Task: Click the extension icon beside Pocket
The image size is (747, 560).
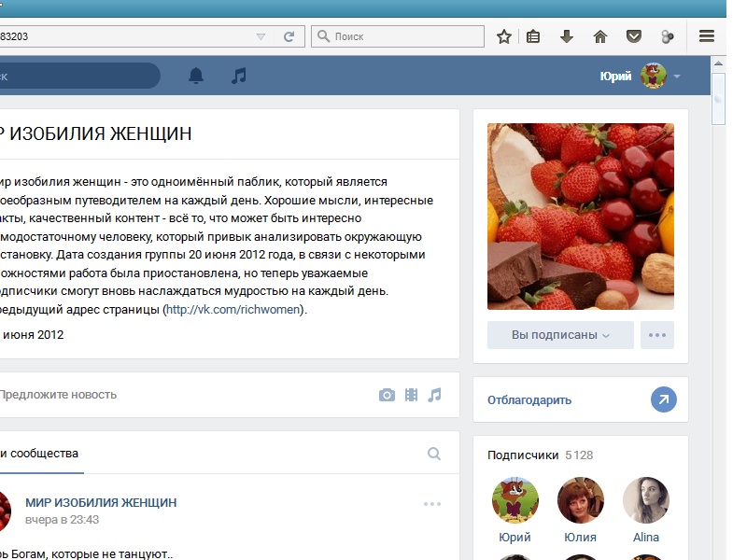Action: click(x=668, y=36)
